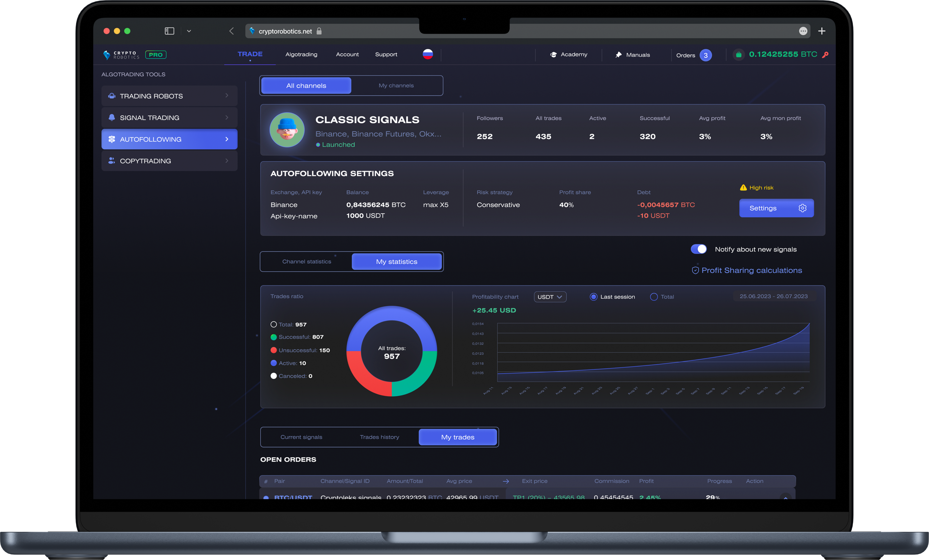Switch to Channel statistics tab
This screenshot has height=560, width=929.
(x=306, y=262)
